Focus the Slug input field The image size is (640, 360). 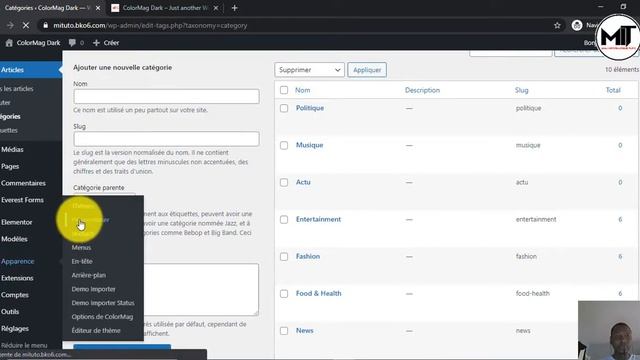(166, 139)
